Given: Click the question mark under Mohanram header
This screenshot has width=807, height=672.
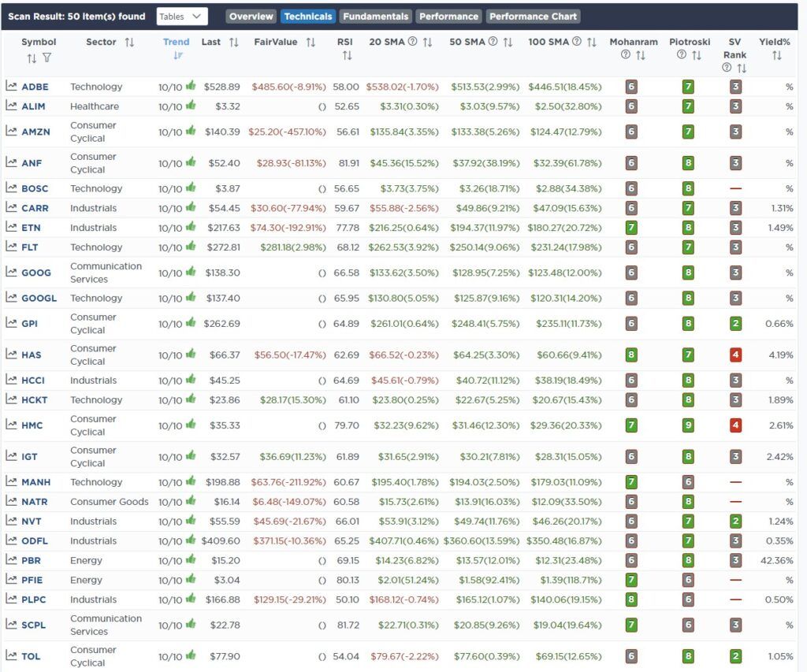Looking at the screenshot, I should coord(626,55).
